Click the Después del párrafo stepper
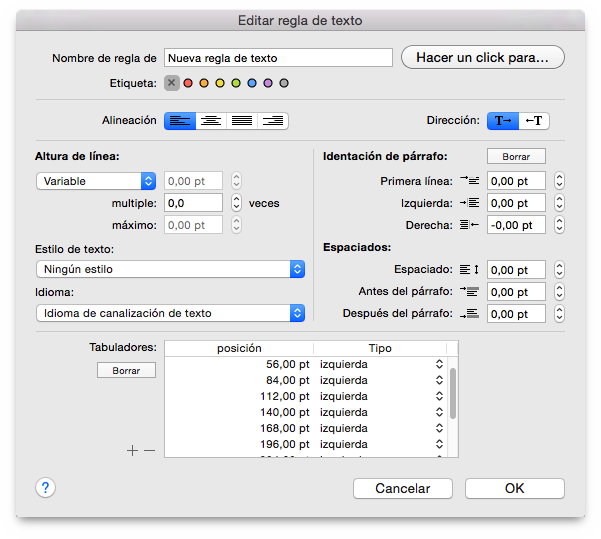 (x=559, y=314)
